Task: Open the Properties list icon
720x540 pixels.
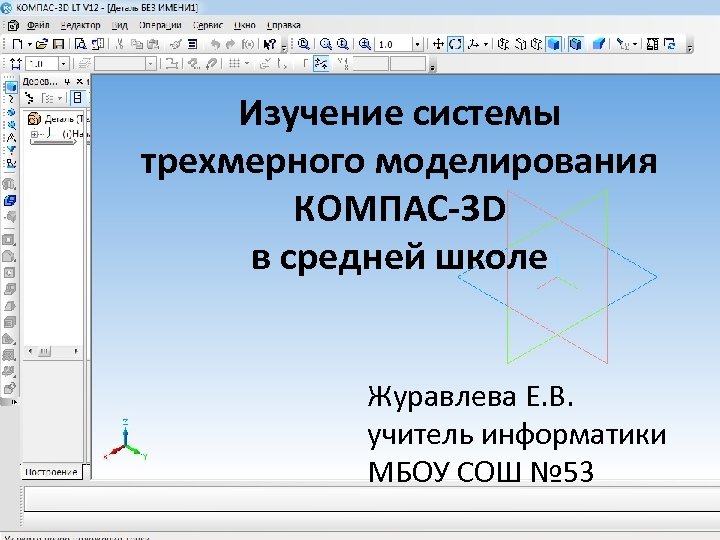Action: (192, 44)
